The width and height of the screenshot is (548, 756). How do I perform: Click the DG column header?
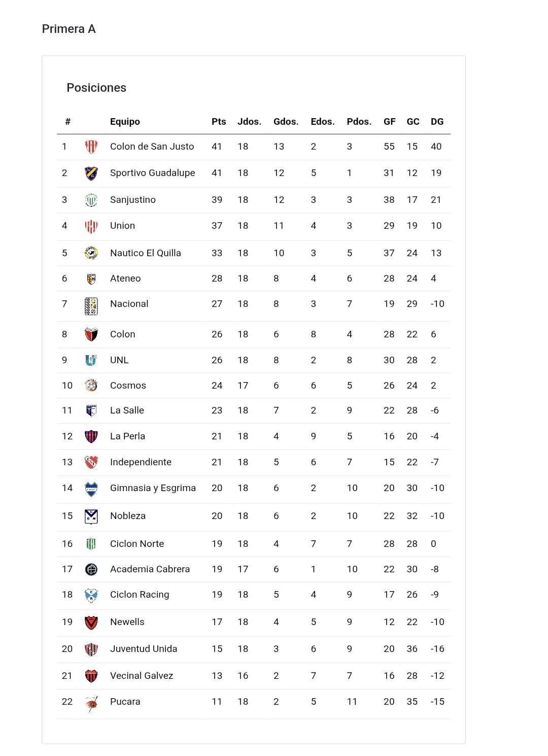click(437, 122)
